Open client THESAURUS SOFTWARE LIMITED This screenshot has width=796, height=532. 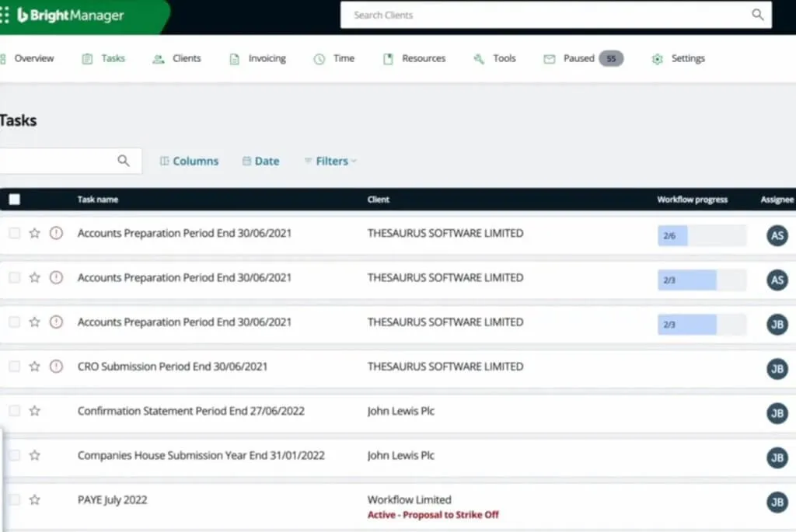pyautogui.click(x=445, y=233)
